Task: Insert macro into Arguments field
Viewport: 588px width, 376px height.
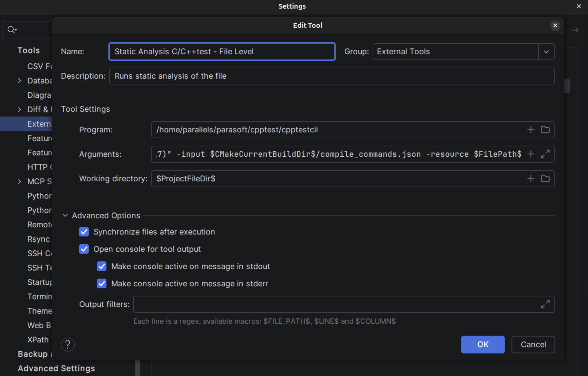Action: pyautogui.click(x=531, y=154)
